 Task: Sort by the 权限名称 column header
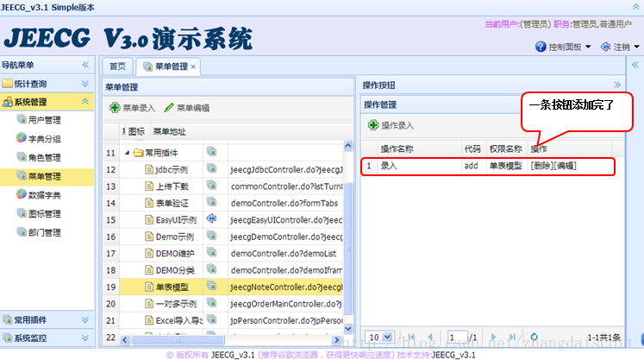(x=505, y=149)
